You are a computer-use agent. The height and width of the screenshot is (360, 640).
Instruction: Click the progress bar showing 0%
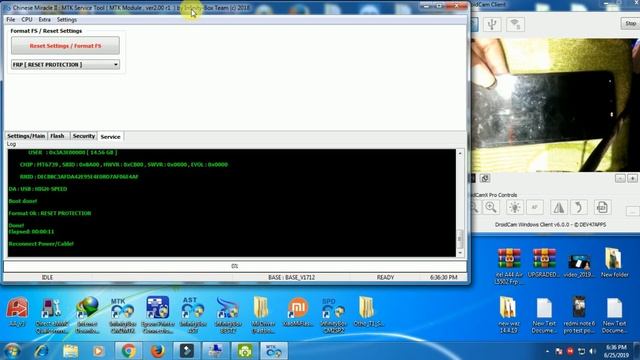click(x=235, y=266)
